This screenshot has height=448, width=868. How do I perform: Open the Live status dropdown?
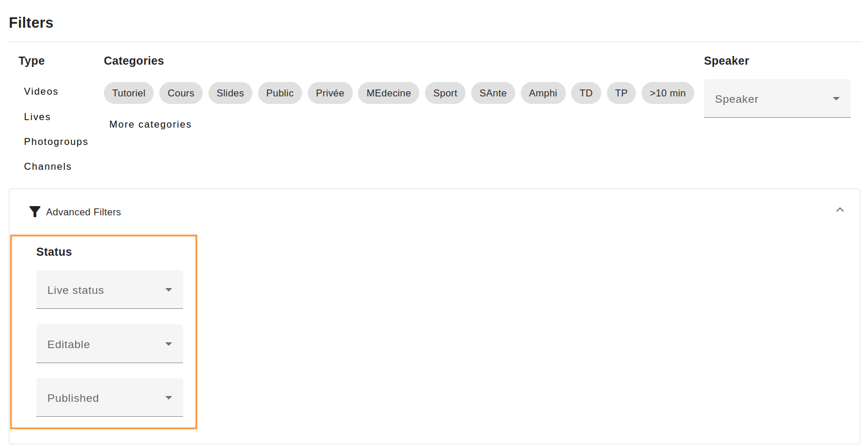(x=110, y=290)
